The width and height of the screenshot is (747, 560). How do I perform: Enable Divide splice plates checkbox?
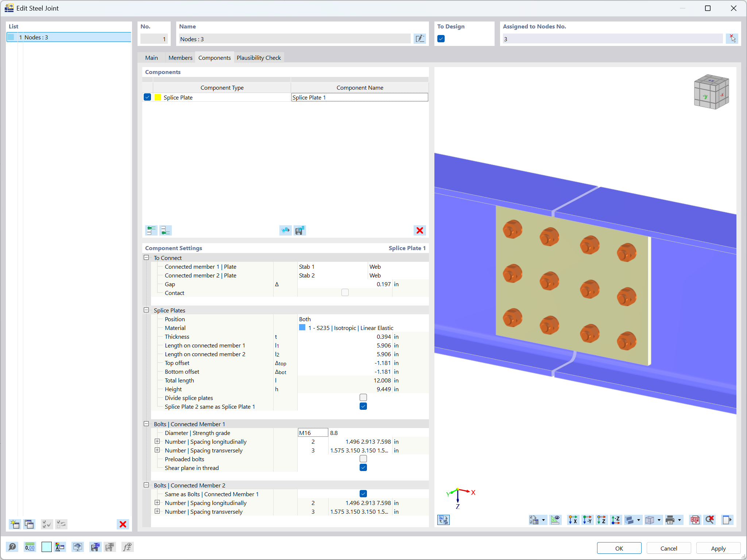pyautogui.click(x=363, y=398)
